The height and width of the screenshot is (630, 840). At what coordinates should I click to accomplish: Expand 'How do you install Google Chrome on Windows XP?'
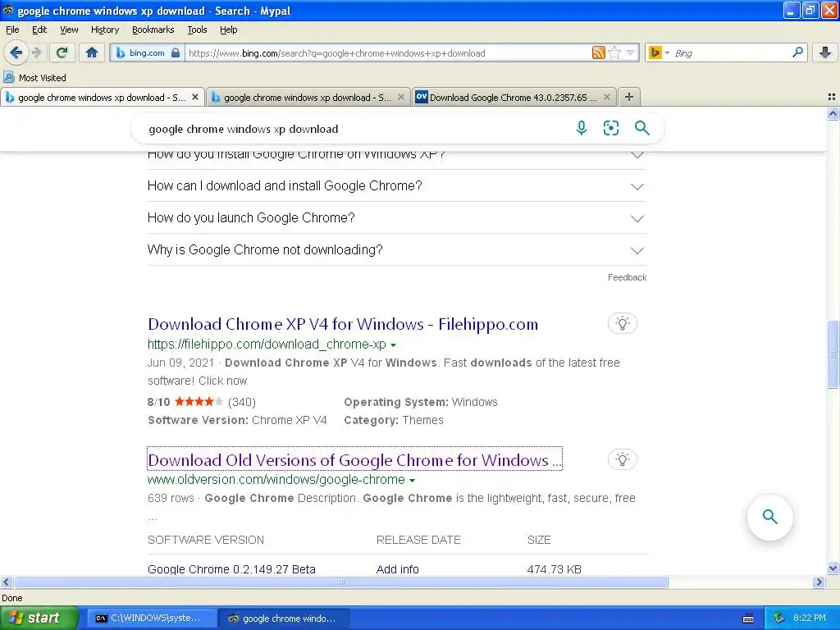pyautogui.click(x=397, y=158)
